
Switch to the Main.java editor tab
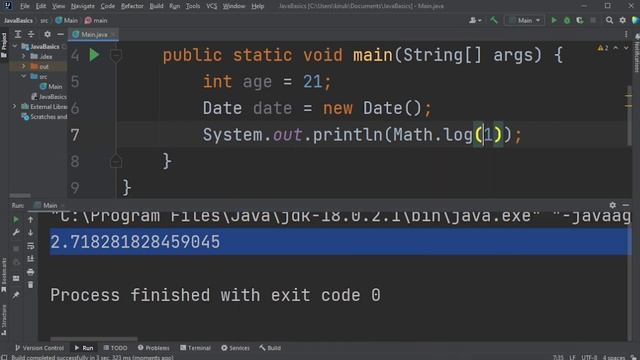(x=94, y=34)
